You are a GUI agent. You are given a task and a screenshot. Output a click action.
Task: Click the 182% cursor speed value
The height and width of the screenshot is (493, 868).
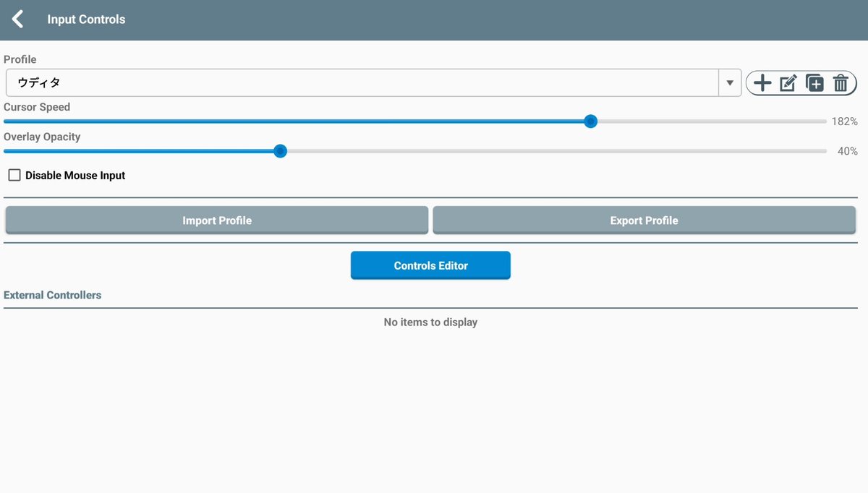coord(844,121)
